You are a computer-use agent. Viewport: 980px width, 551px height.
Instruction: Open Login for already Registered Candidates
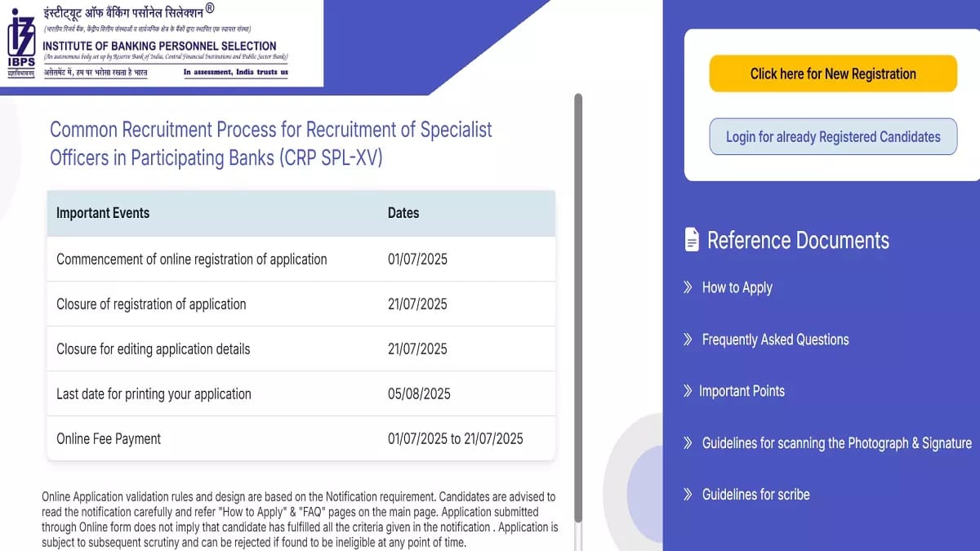coord(833,137)
